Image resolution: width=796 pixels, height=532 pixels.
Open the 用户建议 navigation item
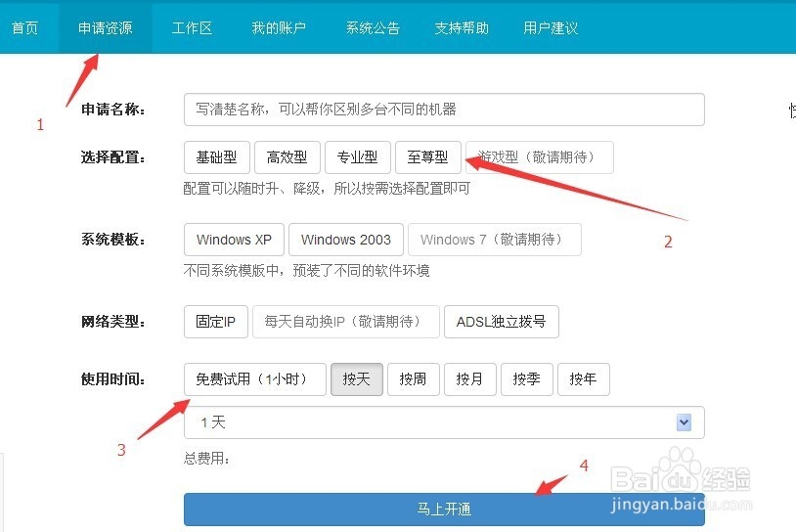click(551, 28)
